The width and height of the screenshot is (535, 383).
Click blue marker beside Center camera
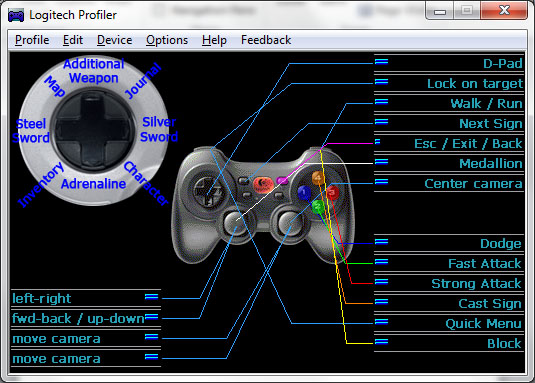point(381,181)
